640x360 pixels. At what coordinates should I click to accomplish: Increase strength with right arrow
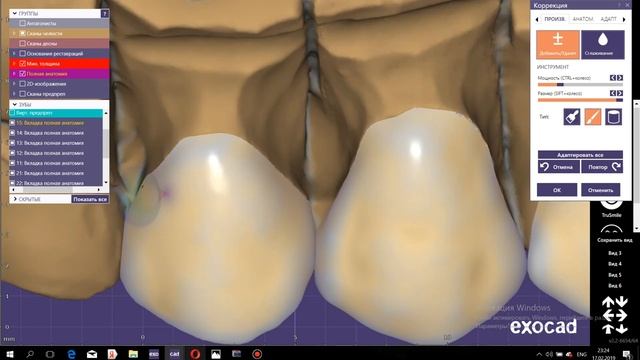tap(620, 78)
